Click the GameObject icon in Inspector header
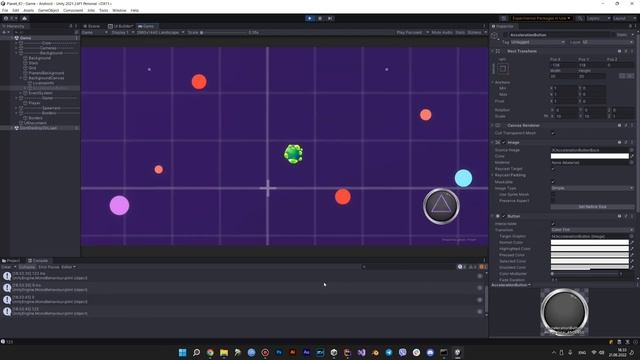Image resolution: width=640 pixels, height=360 pixels. [495, 36]
